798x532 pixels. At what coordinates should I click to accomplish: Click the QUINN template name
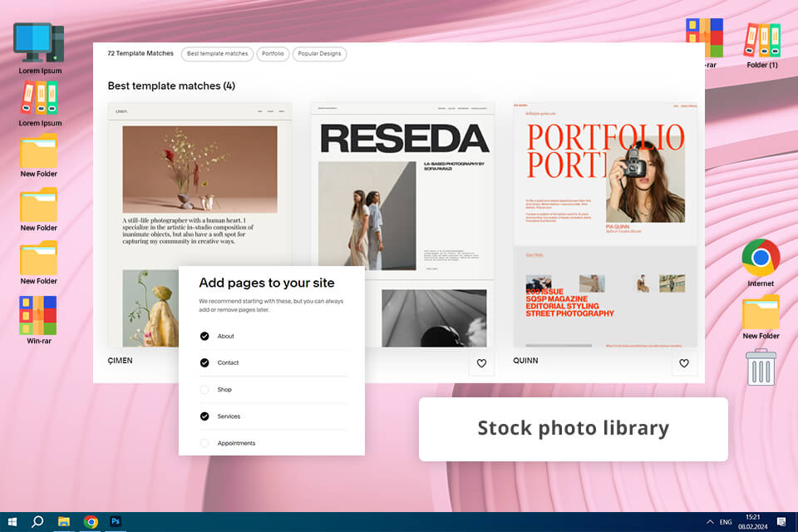tap(525, 361)
